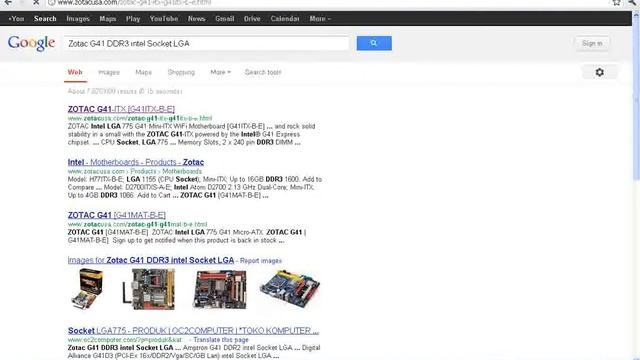The image size is (640, 360).
Task: Open Search tools options
Action: (263, 72)
